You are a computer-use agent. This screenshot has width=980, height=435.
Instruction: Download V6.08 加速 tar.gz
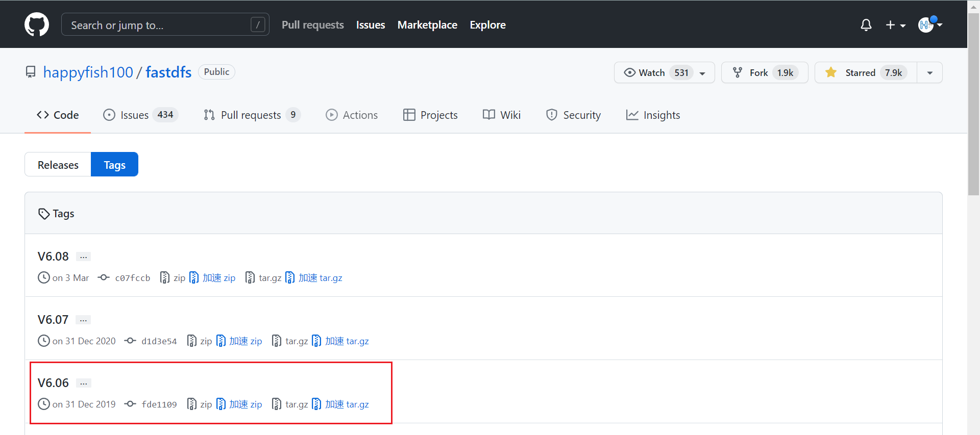[x=314, y=278]
